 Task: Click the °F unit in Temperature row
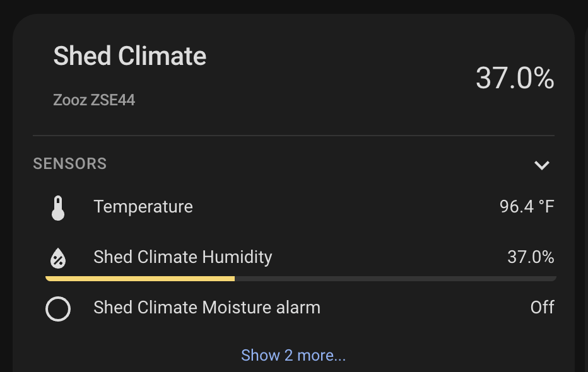[546, 207]
